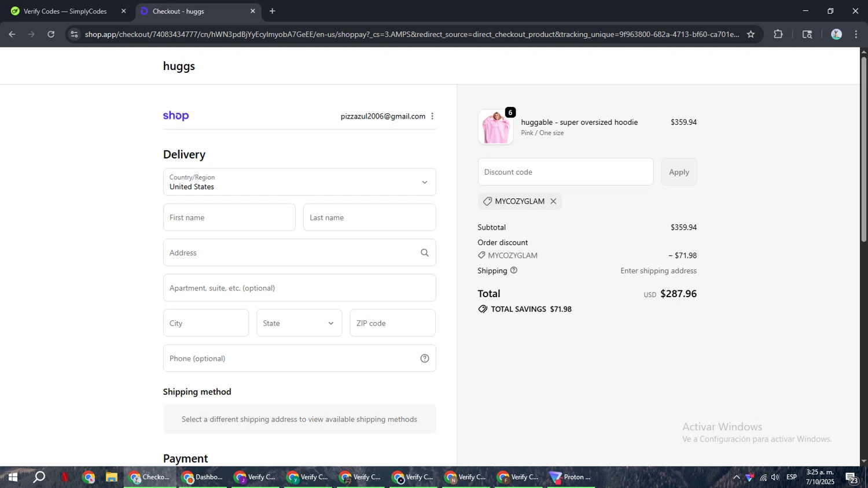Open the Dashbo... Chrome window in taskbar
This screenshot has width=868, height=488.
click(x=203, y=478)
